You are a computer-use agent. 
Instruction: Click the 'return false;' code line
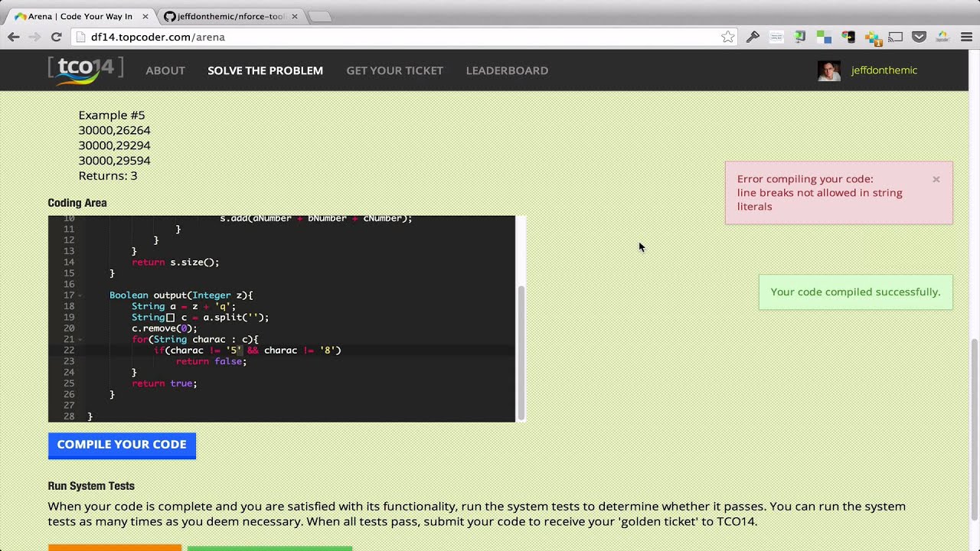click(211, 361)
